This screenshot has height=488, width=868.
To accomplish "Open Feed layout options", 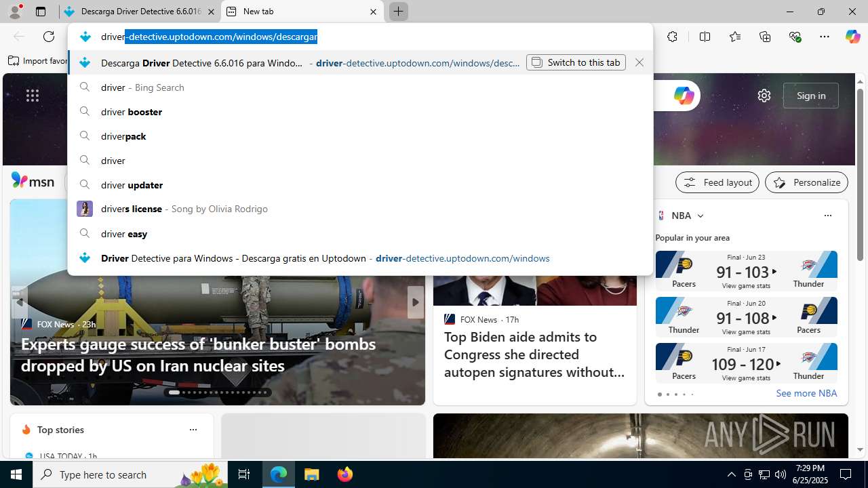I will 717,182.
